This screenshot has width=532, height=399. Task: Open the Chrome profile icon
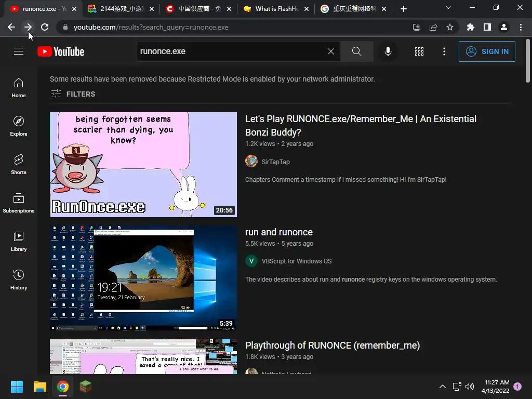(x=504, y=27)
